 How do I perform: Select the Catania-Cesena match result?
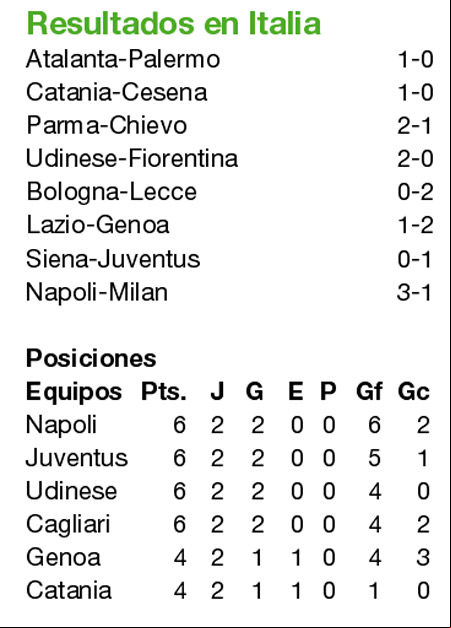(x=230, y=93)
